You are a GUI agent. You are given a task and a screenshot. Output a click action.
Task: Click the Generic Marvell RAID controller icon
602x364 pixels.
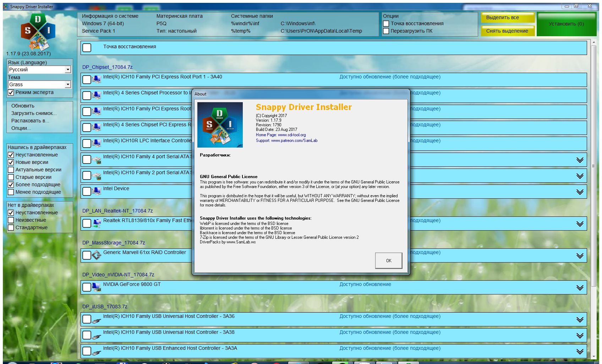(96, 255)
